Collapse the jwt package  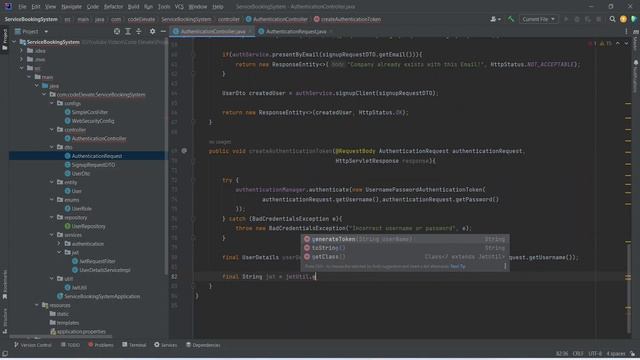coord(59,252)
